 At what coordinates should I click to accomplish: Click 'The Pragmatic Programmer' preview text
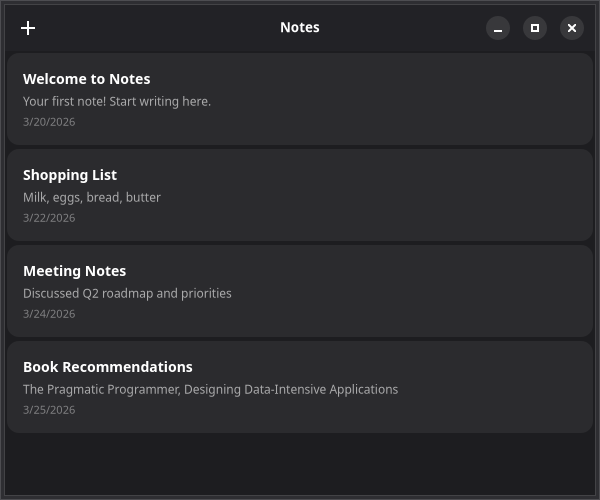[x=210, y=389]
